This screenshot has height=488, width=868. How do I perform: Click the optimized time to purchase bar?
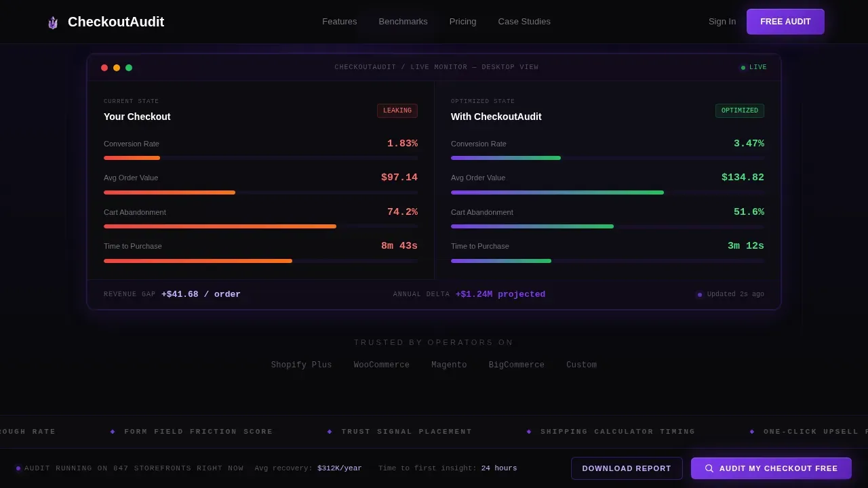coord(608,261)
